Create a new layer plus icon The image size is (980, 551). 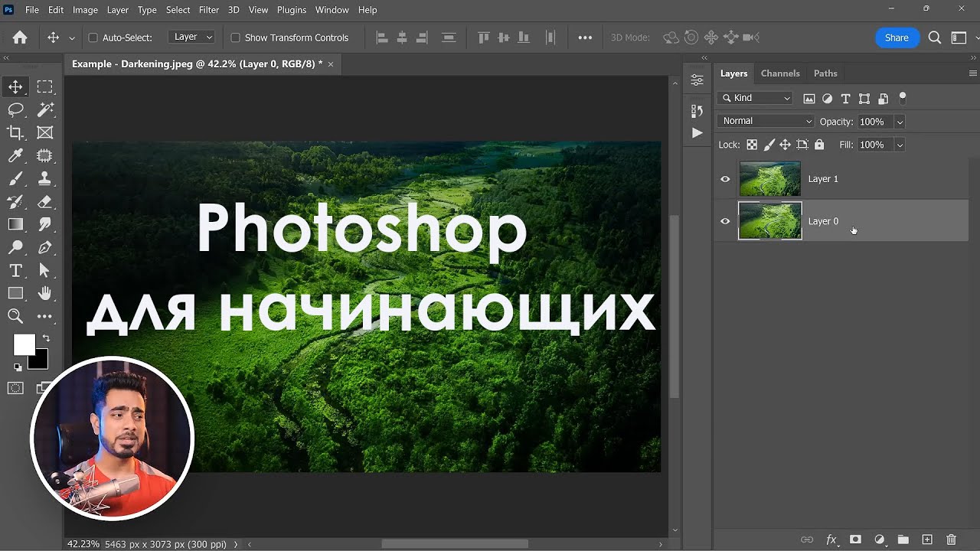point(927,540)
